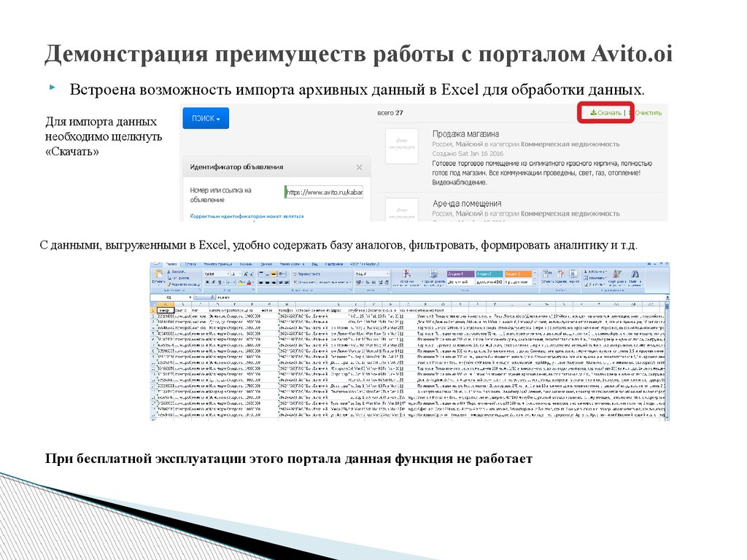Screen dimensions: 747x560
Task: Click the green Очистить link
Action: pyautogui.click(x=648, y=113)
